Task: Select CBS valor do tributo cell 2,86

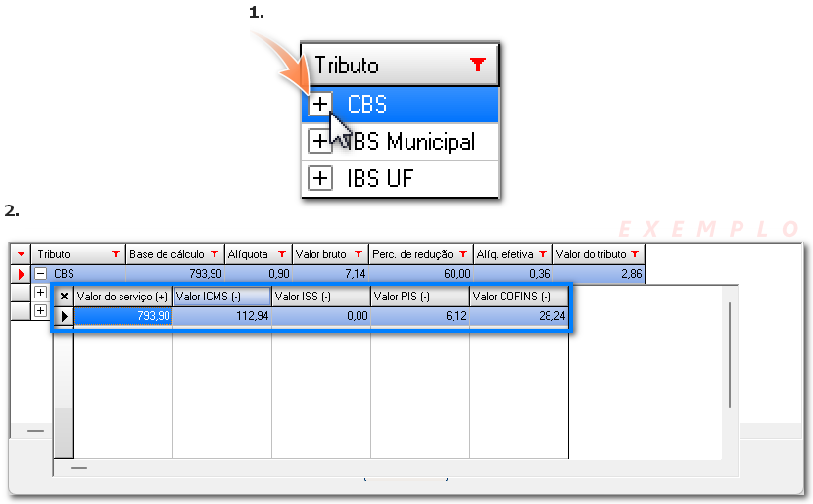Action: point(598,274)
